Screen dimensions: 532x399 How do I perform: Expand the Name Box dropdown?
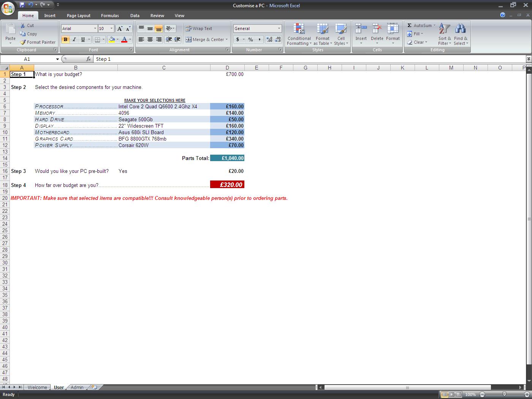point(57,59)
